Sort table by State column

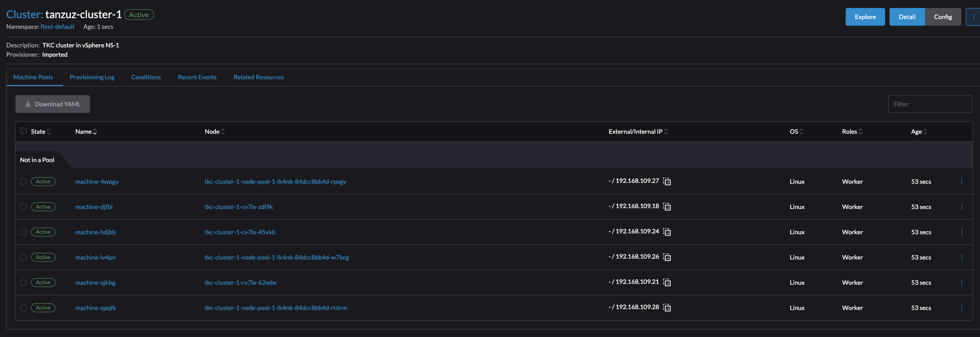pos(41,132)
